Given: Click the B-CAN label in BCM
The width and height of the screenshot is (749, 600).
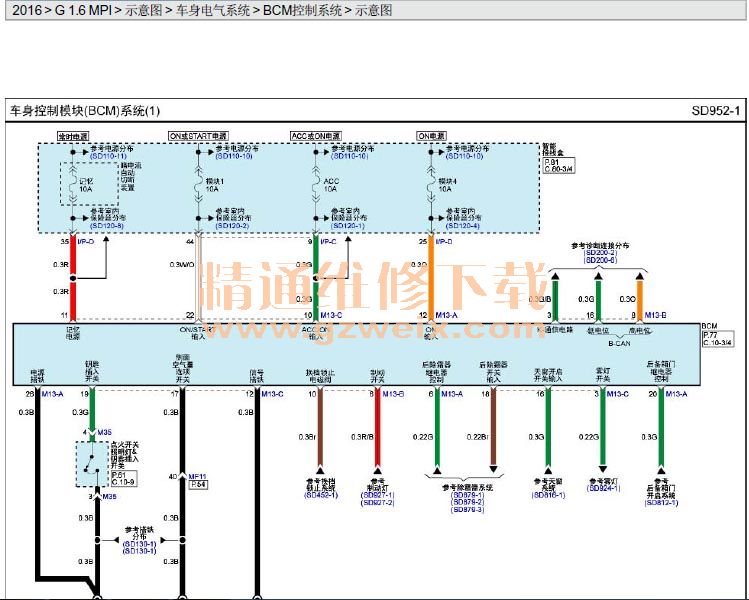Looking at the screenshot, I should [x=619, y=343].
